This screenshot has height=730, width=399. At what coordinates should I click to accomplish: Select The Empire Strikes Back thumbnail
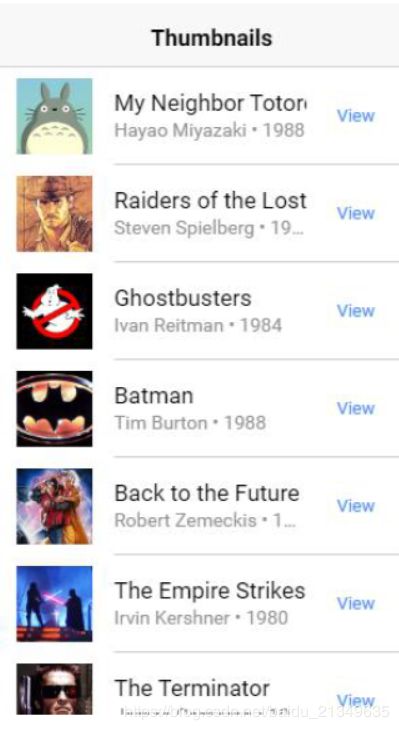[x=54, y=604]
